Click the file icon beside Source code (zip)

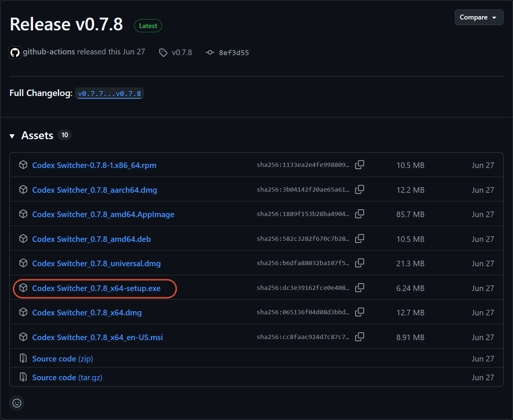(23, 358)
